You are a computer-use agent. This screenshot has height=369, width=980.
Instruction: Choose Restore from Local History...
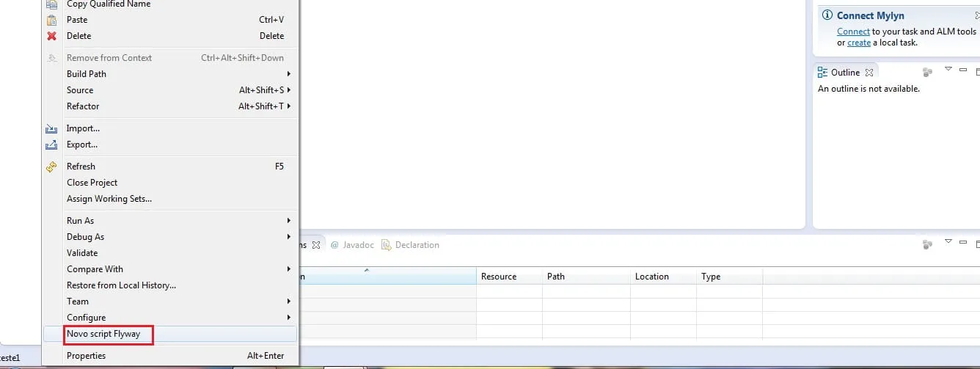[x=169, y=285]
